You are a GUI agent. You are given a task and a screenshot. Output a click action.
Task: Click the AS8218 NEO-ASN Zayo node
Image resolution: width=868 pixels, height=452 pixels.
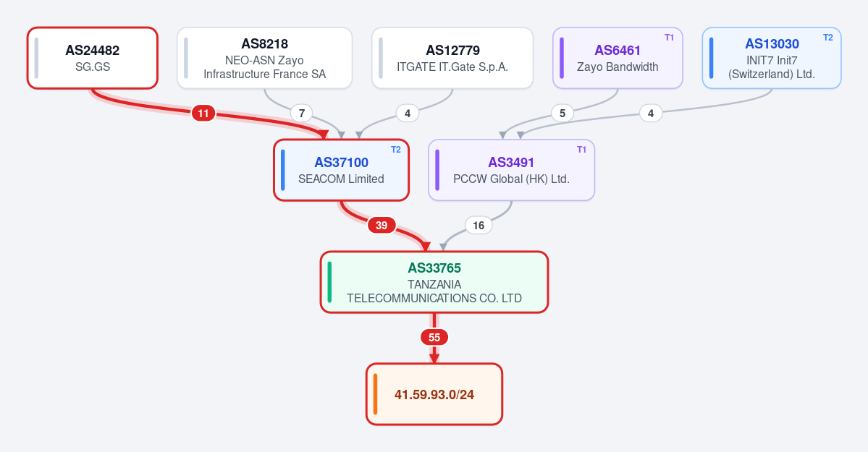pyautogui.click(x=265, y=58)
